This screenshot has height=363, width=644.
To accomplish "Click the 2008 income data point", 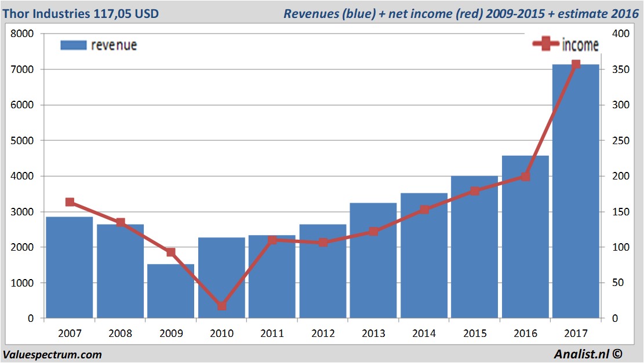I will [x=121, y=223].
